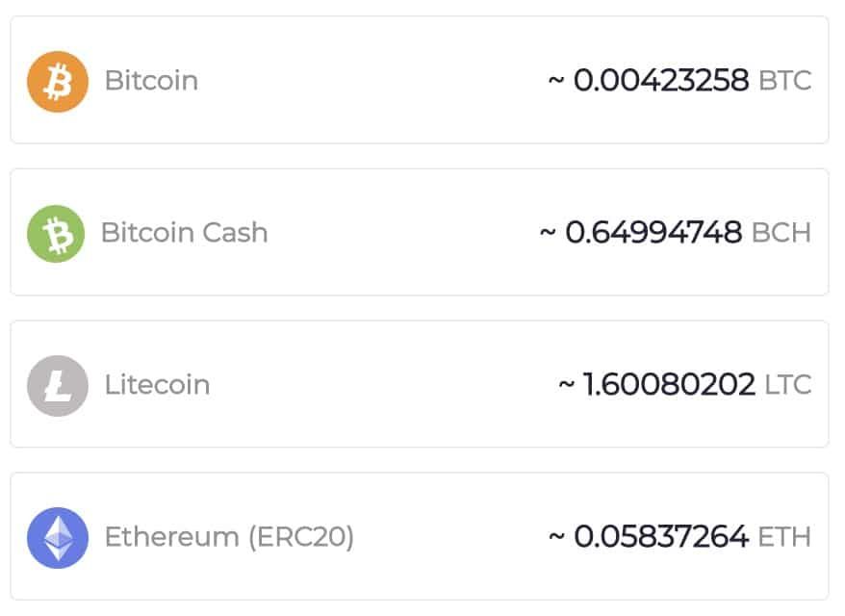The image size is (845, 616).
Task: Click the 0.64994748 Bitcoin Cash amount
Action: coord(653,233)
